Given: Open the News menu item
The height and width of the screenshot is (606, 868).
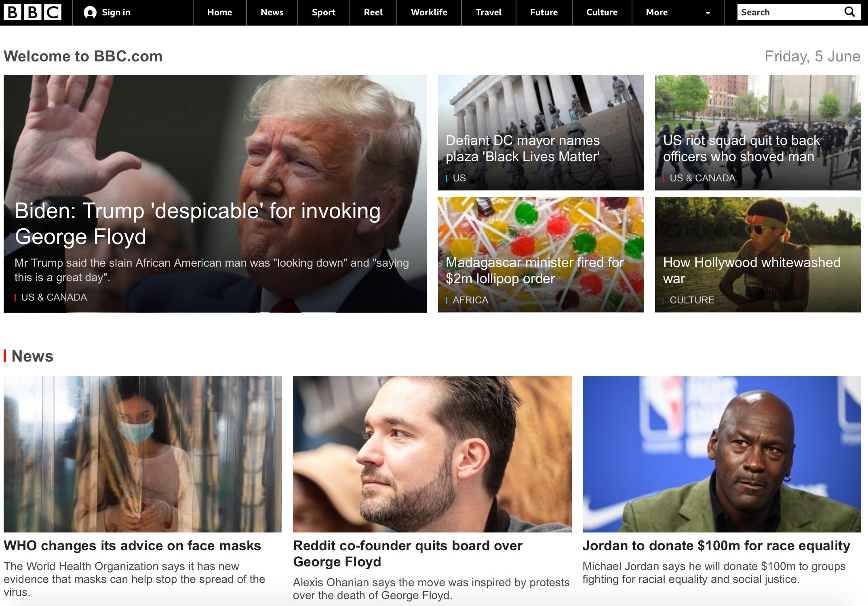Looking at the screenshot, I should [x=272, y=13].
